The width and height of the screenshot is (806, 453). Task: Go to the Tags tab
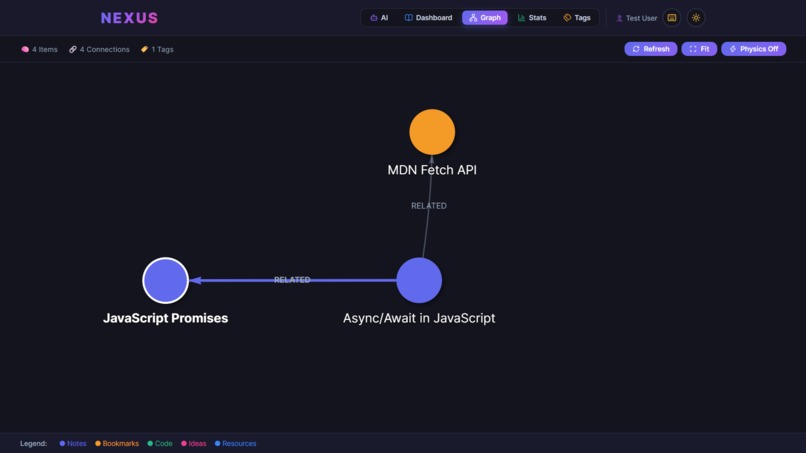pos(577,17)
